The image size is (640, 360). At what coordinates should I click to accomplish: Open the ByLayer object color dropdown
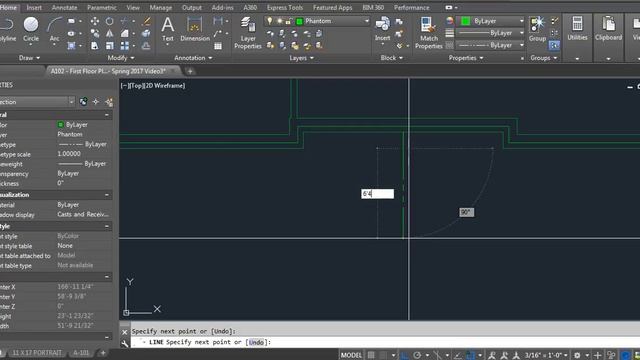click(521, 21)
